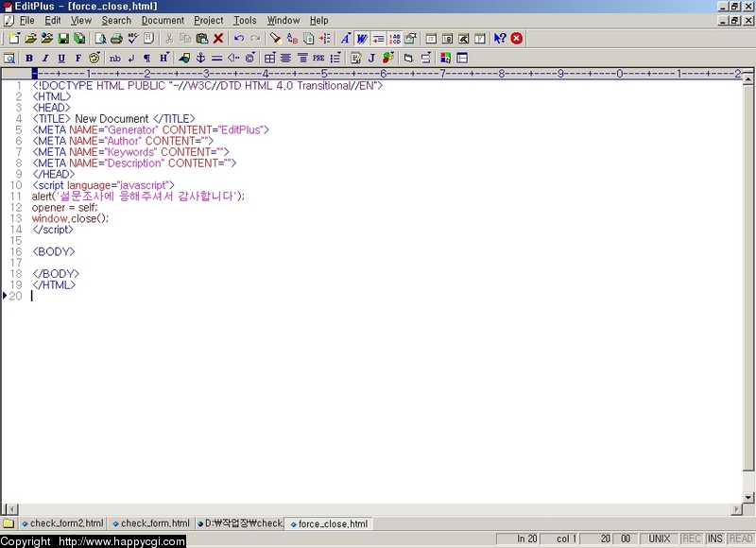756x548 pixels.
Task: Apply bold tag with the B button
Action: coord(29,59)
